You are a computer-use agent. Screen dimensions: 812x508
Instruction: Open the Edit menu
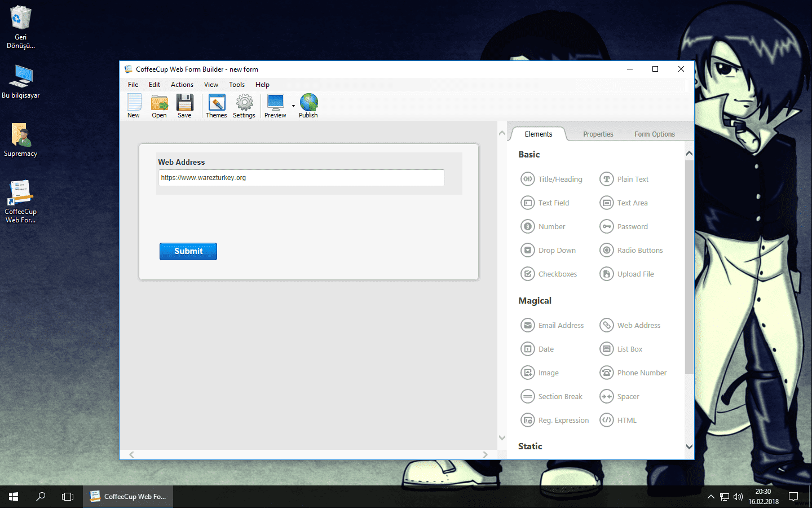(155, 85)
